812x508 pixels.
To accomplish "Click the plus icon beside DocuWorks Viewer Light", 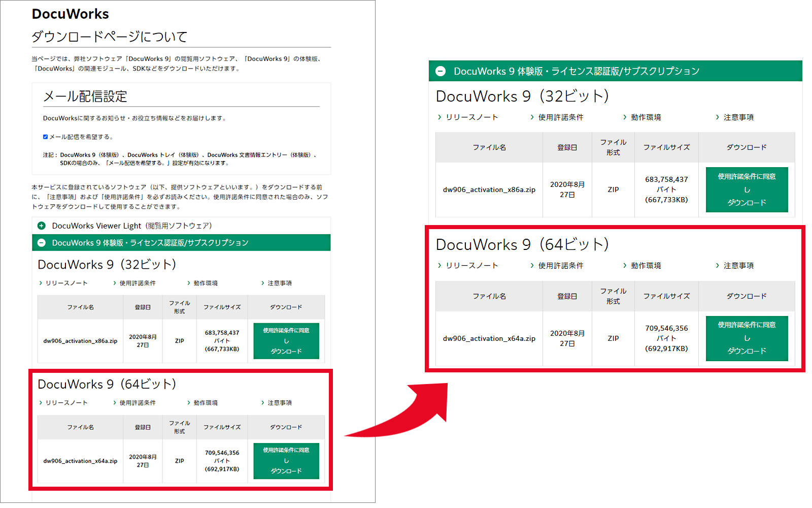I will pyautogui.click(x=40, y=226).
